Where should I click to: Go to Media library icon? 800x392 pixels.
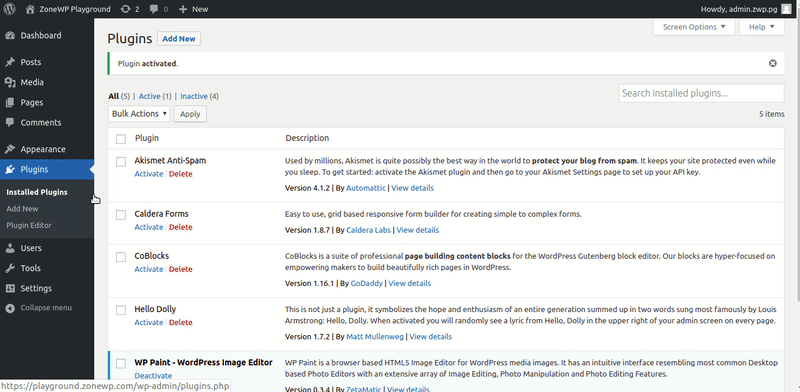[10, 82]
